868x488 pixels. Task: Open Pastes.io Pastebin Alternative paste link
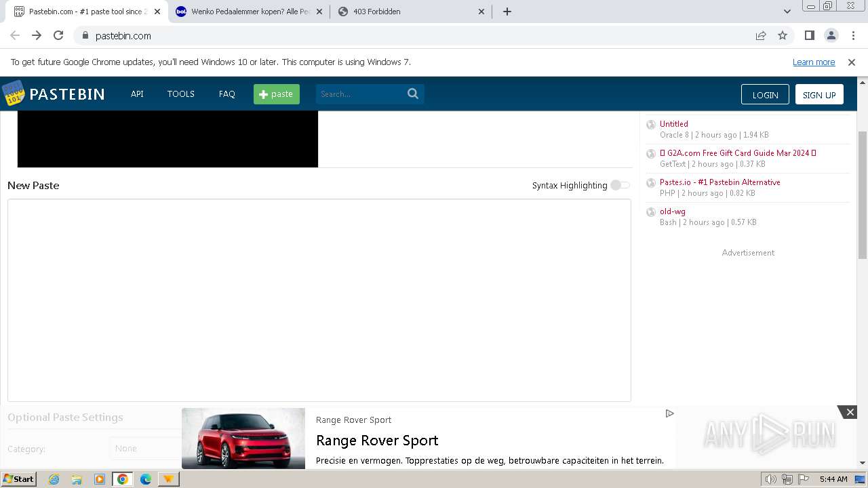point(720,182)
